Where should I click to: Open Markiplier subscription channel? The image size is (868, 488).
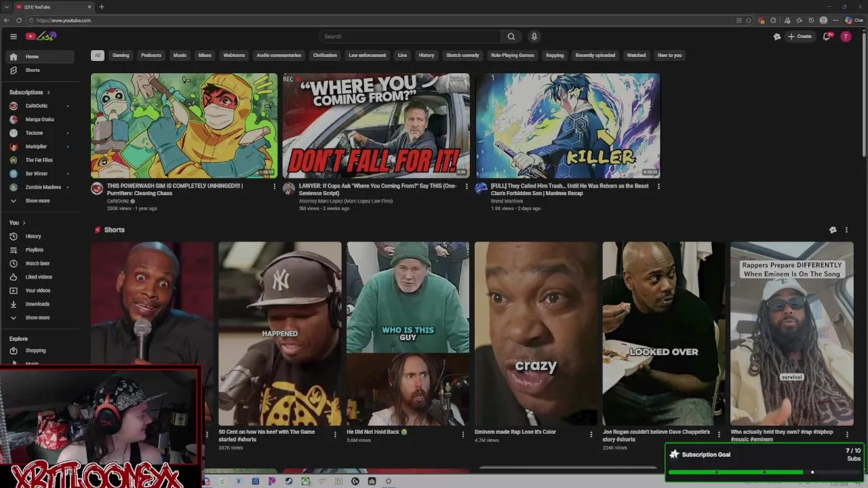(40, 147)
